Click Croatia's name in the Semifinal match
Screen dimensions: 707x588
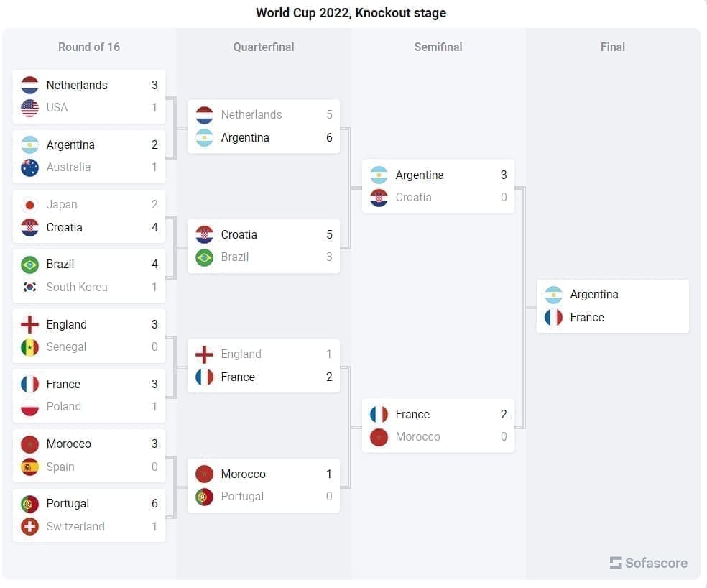coord(413,198)
